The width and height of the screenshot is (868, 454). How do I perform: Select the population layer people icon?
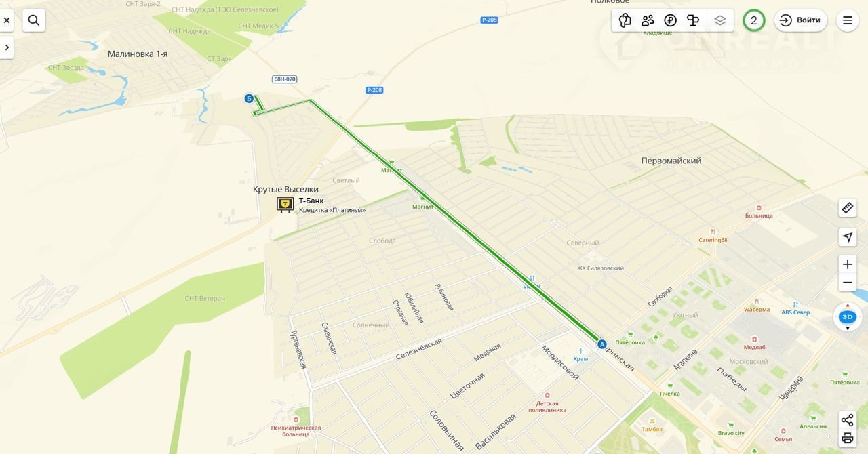pos(648,20)
